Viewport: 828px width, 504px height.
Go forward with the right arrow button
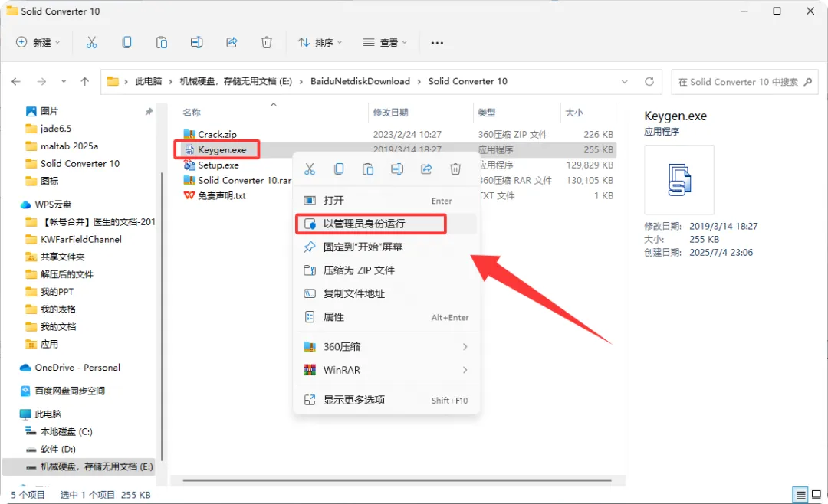point(41,82)
